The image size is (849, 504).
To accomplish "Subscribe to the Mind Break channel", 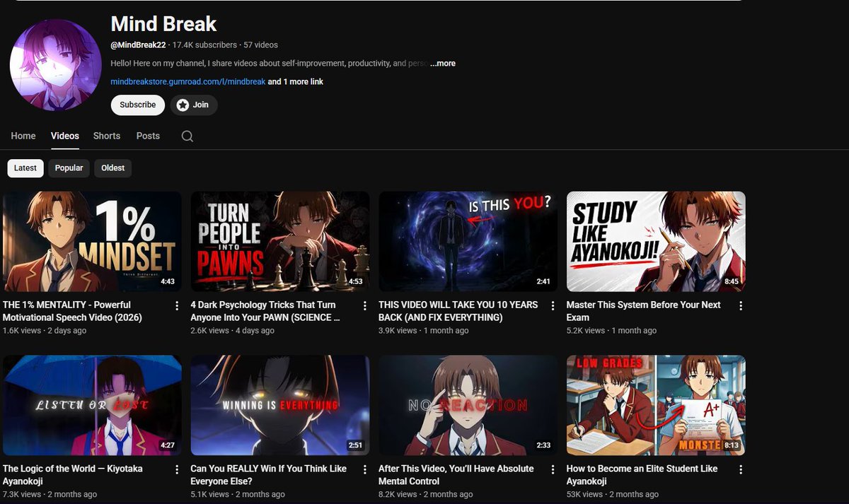I will pyautogui.click(x=138, y=105).
